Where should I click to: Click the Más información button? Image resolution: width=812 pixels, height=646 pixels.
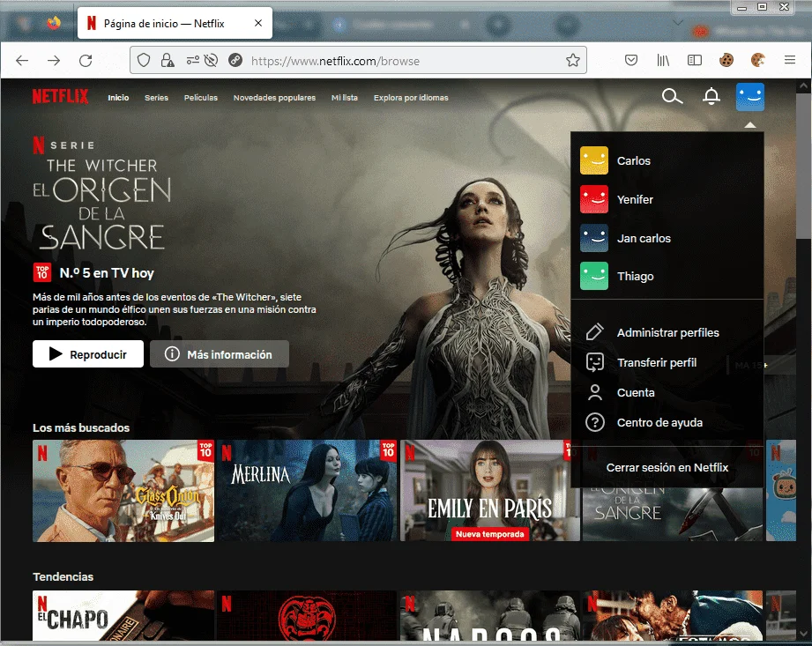pyautogui.click(x=220, y=354)
